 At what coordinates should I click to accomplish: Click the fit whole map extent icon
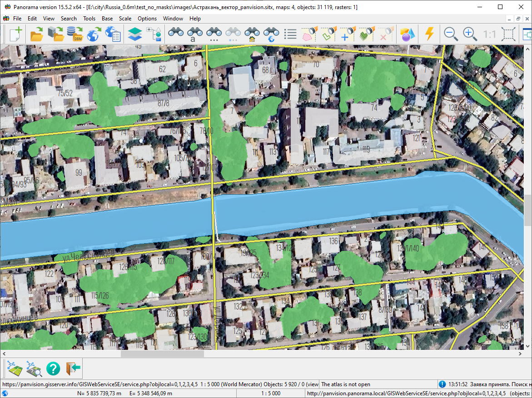(x=508, y=34)
